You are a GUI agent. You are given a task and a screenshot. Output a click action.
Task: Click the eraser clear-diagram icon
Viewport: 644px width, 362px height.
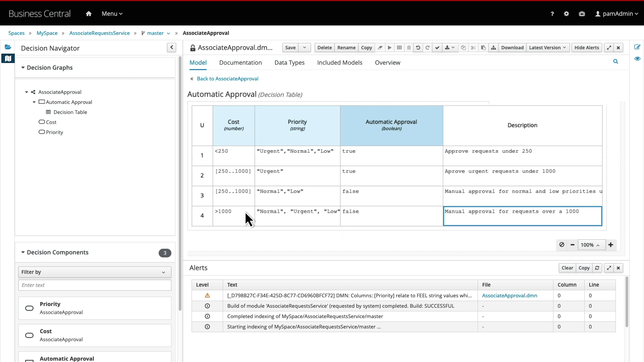click(380, 48)
